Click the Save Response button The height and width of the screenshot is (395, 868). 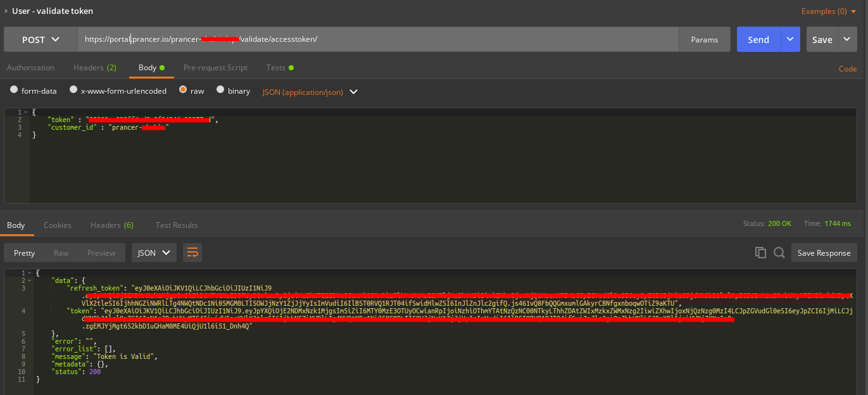click(x=824, y=253)
